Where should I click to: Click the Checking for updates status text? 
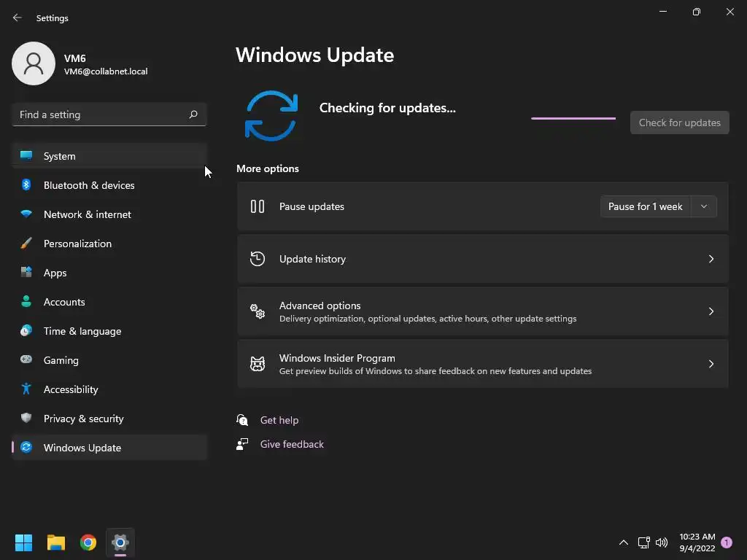[x=387, y=108]
